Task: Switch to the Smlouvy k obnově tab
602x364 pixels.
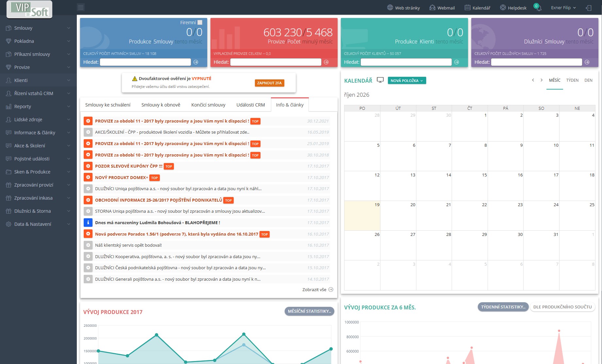Action: pos(161,105)
